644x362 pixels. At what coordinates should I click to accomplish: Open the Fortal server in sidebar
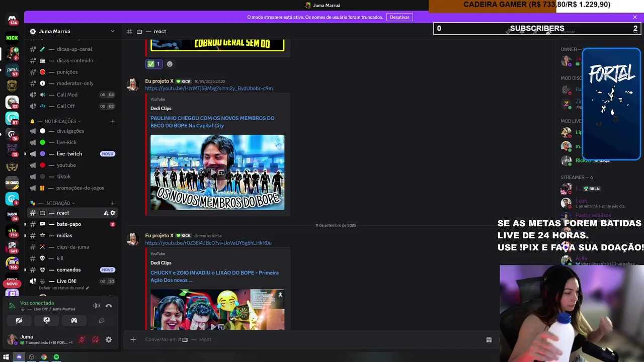(x=12, y=69)
